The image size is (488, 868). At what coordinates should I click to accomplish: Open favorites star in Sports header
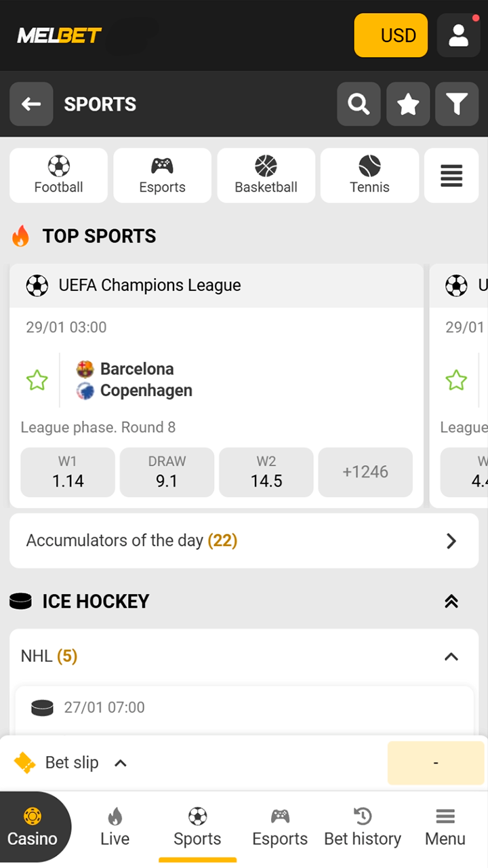tap(408, 104)
